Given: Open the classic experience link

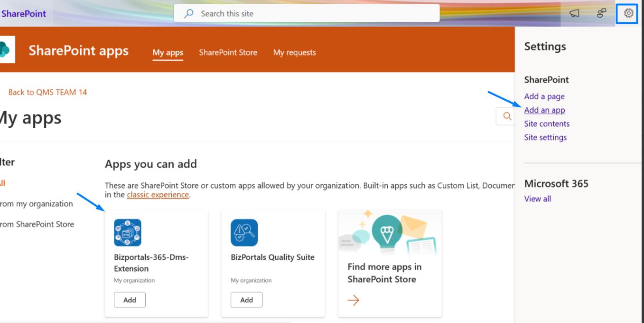Looking at the screenshot, I should click(x=158, y=195).
